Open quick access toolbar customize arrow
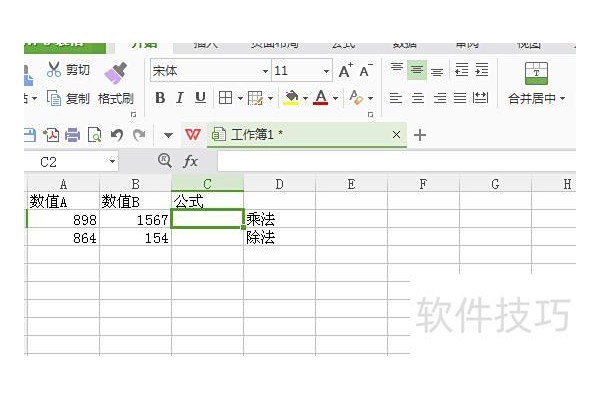The width and height of the screenshot is (600, 400). [168, 135]
